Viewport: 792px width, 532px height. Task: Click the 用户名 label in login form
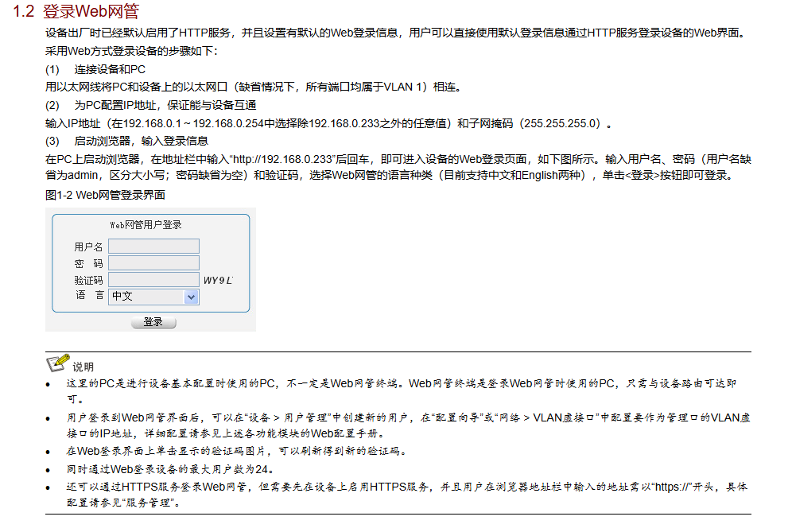88,247
